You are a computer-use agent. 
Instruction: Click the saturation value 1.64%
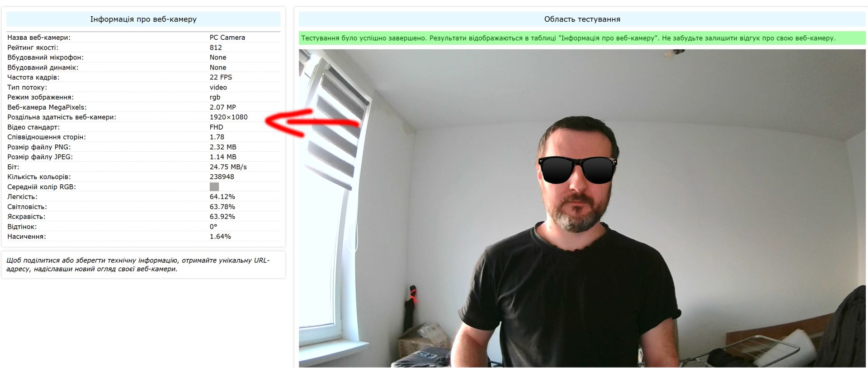point(220,236)
